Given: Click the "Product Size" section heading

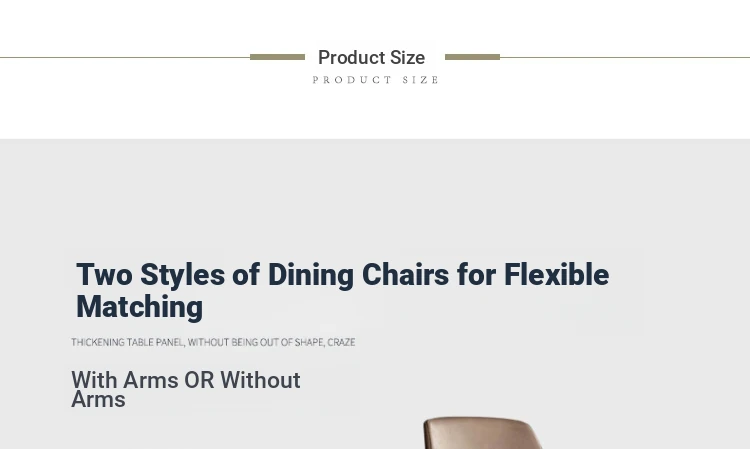Looking at the screenshot, I should coord(372,58).
